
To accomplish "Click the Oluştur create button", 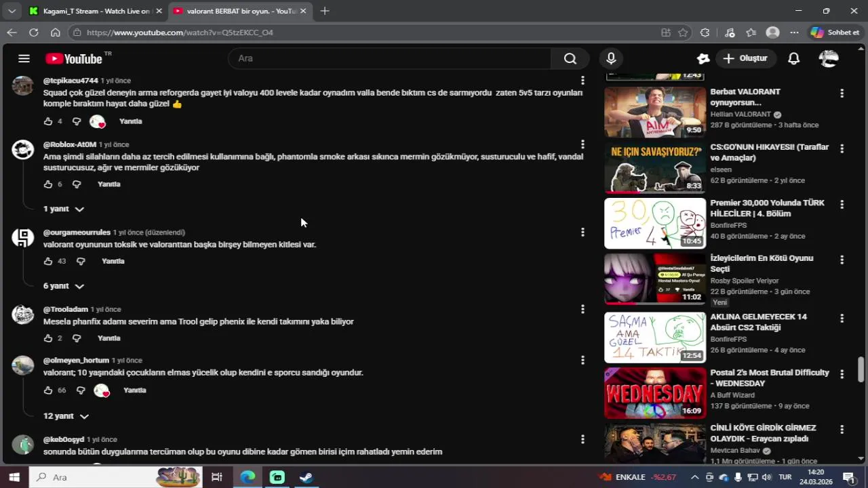I will [x=745, y=59].
